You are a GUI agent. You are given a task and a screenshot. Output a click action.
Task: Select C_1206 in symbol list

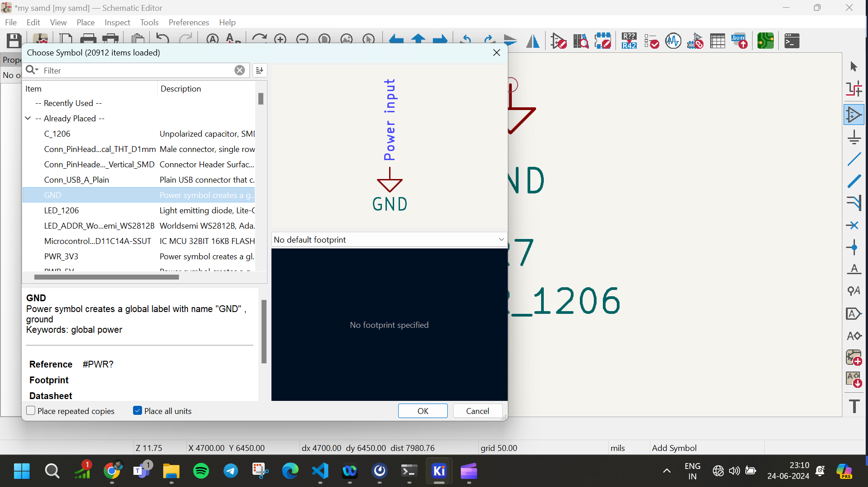tap(139, 134)
